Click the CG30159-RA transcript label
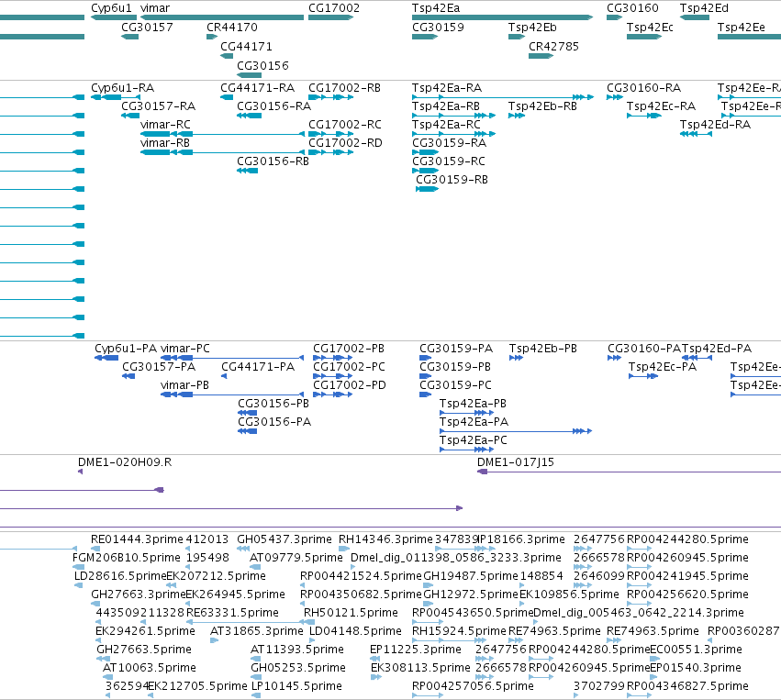781x700 pixels. pyautogui.click(x=450, y=143)
